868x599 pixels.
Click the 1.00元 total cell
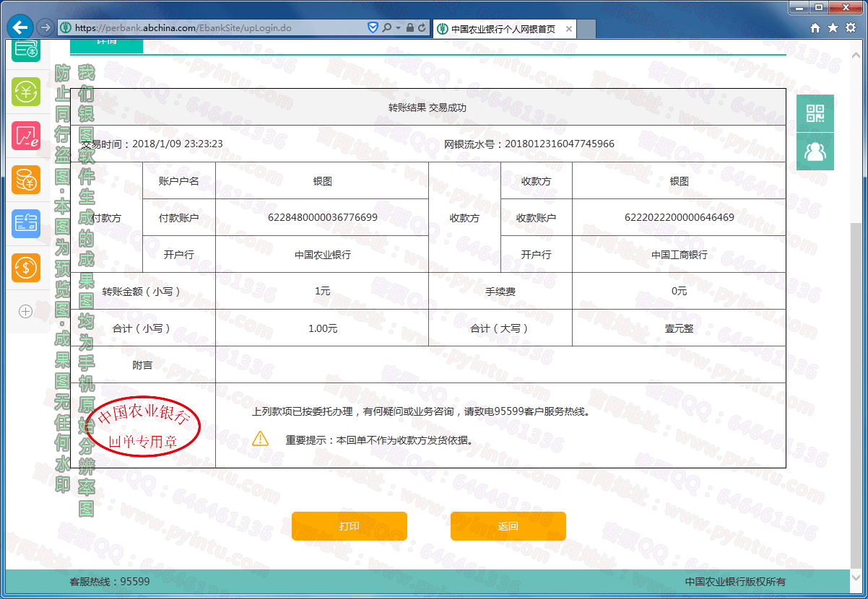(323, 328)
